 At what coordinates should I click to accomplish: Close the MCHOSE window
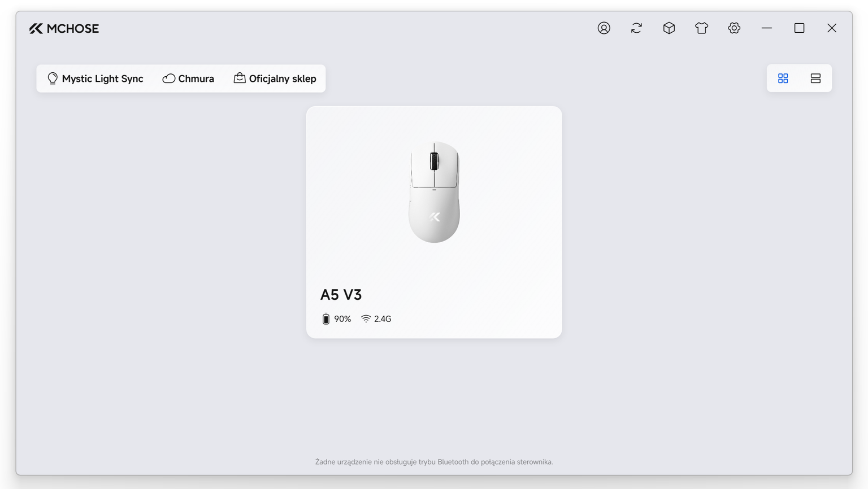[x=832, y=28]
